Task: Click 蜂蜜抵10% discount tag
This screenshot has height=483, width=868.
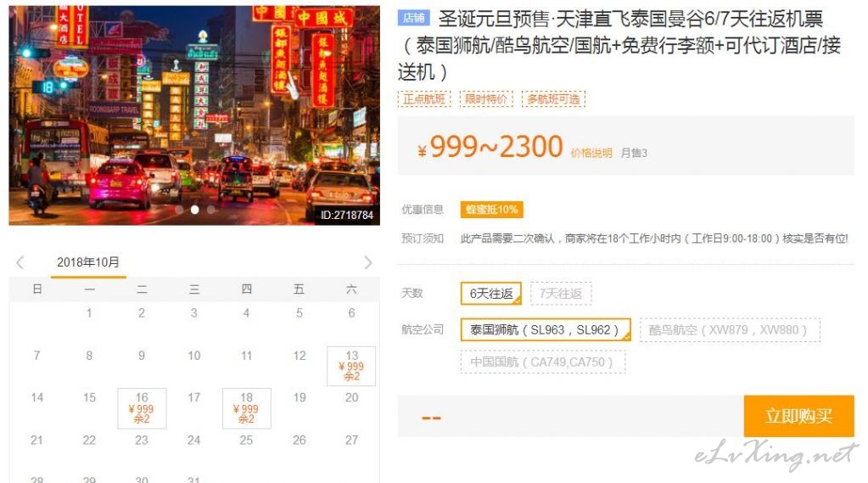Action: (491, 210)
